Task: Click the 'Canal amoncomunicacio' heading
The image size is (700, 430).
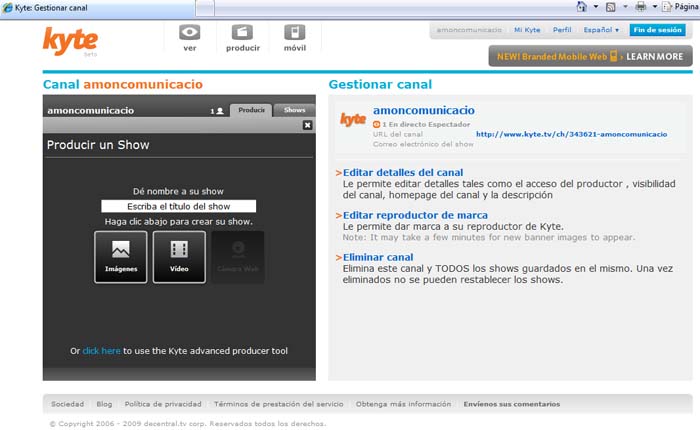Action: [x=123, y=84]
